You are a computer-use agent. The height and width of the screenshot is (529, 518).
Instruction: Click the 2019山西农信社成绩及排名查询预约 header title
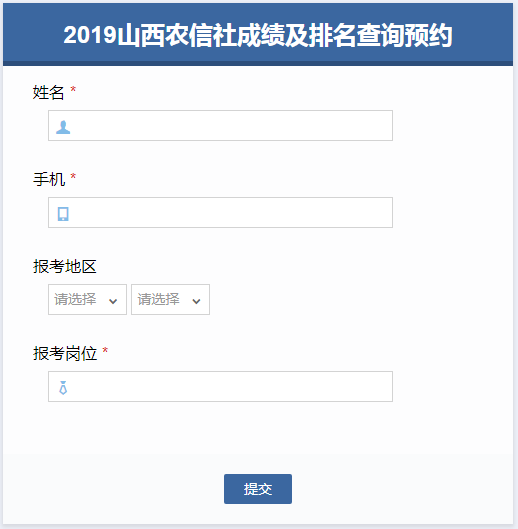pyautogui.click(x=258, y=35)
